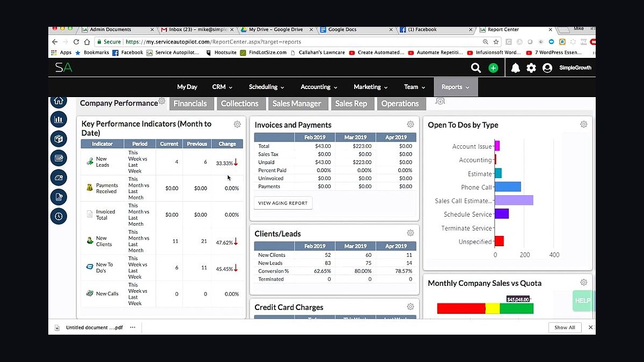Click the red segment of quota gauge
This screenshot has width=644, height=362.
461,308
